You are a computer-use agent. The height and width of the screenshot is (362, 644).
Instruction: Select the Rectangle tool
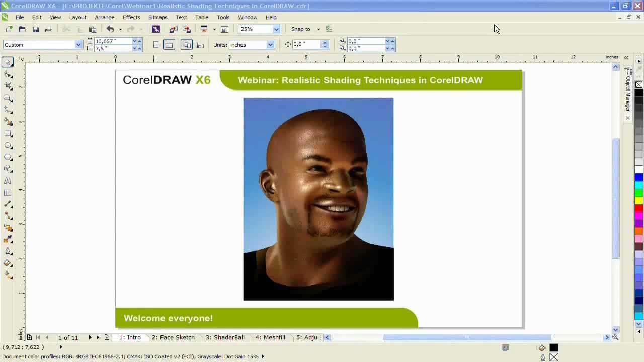[8, 134]
